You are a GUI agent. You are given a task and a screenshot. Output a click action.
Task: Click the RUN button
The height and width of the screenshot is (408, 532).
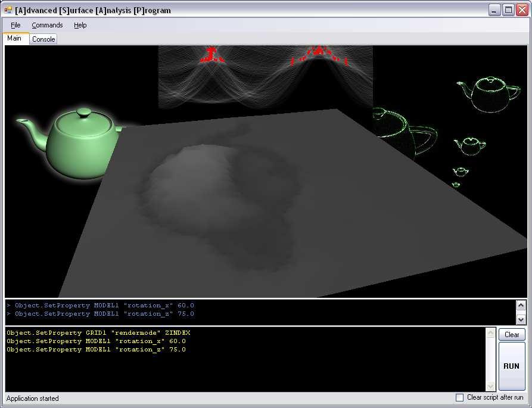click(x=511, y=366)
